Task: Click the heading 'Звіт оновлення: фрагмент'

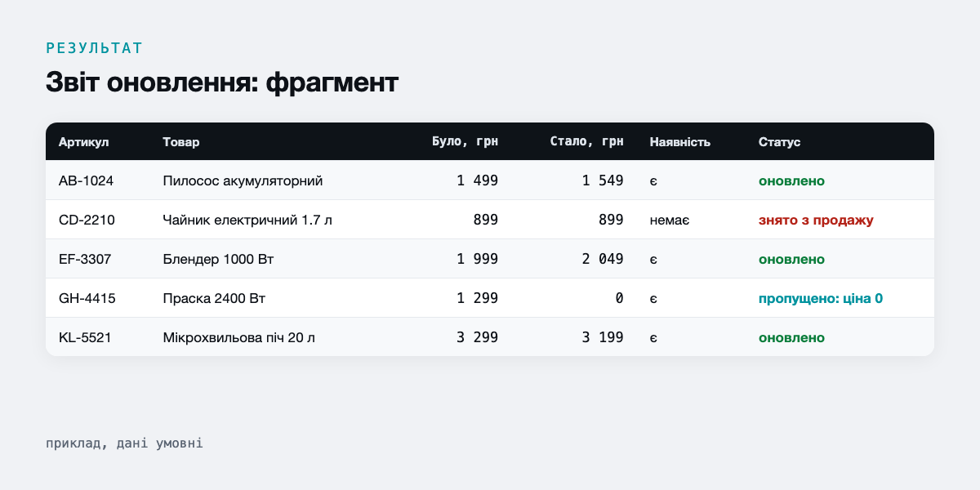Action: (x=222, y=82)
